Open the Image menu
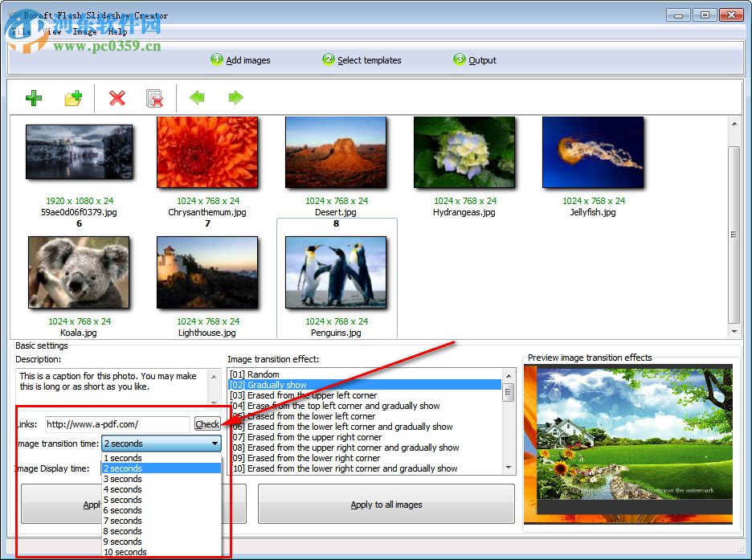 pyautogui.click(x=84, y=31)
